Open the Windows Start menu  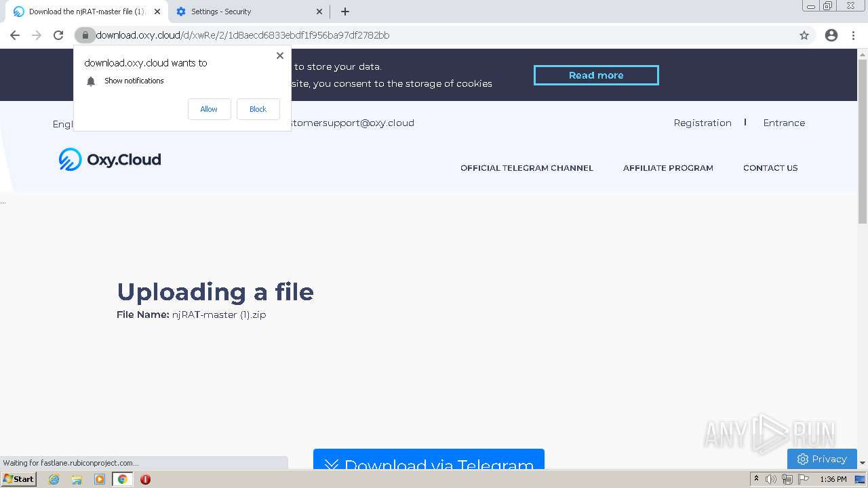click(18, 479)
